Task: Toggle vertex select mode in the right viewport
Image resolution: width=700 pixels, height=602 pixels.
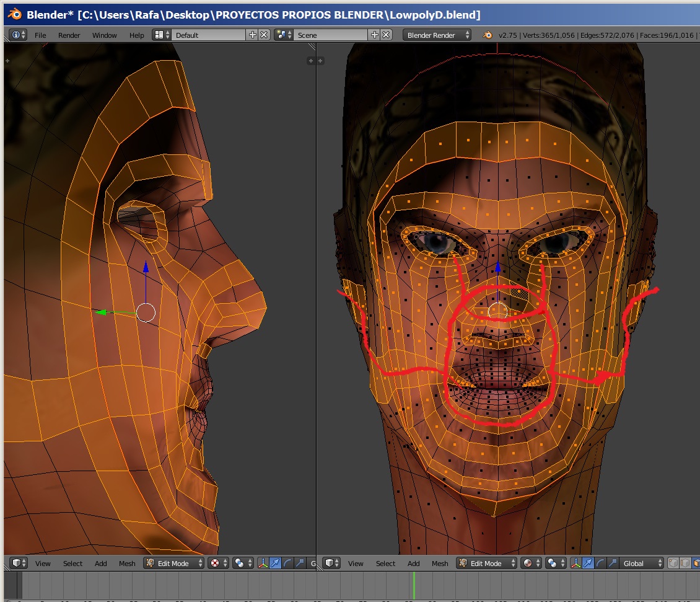Action: pyautogui.click(x=672, y=563)
